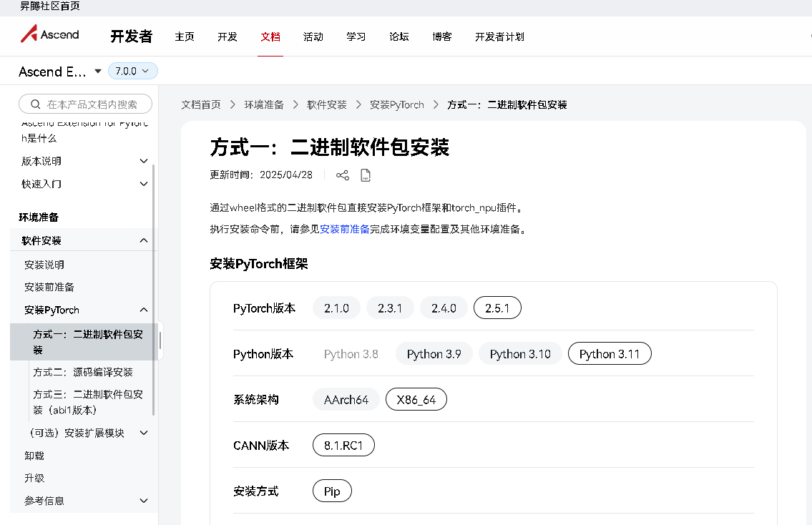Open 卸载 in sidebar
This screenshot has height=525, width=812.
[34, 456]
